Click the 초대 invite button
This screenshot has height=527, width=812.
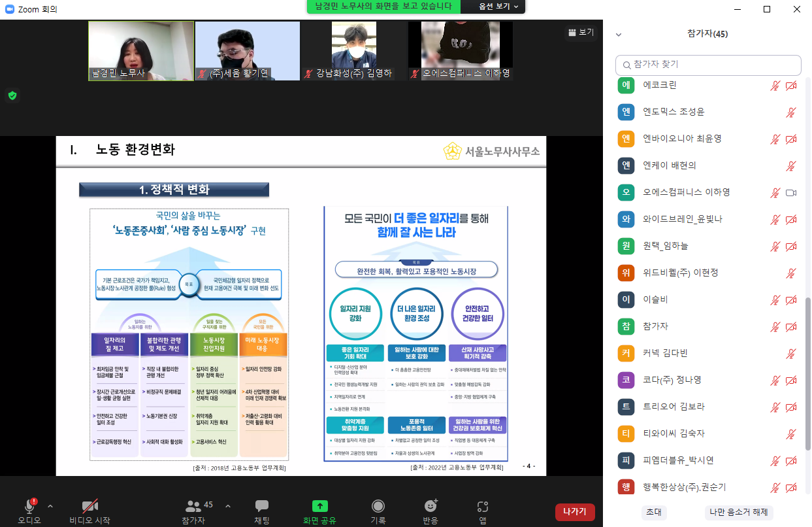[654, 512]
